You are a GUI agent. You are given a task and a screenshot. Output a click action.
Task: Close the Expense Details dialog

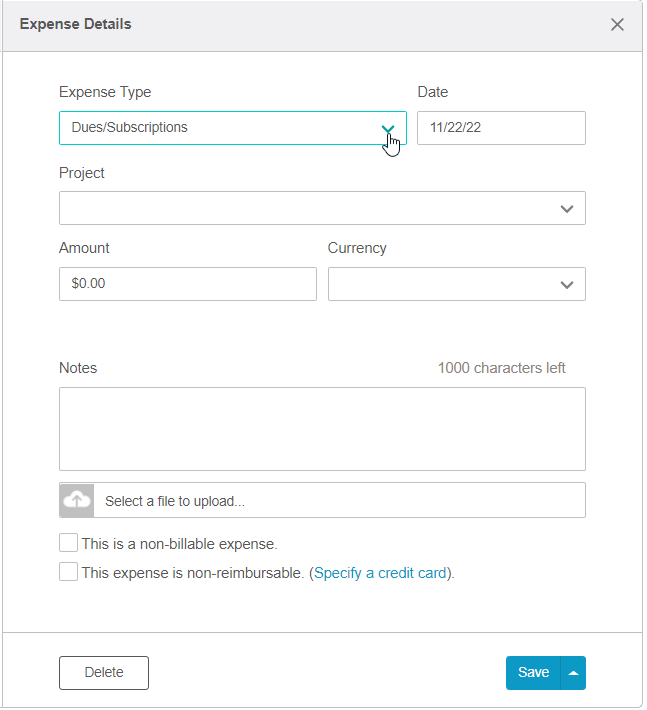pos(617,24)
